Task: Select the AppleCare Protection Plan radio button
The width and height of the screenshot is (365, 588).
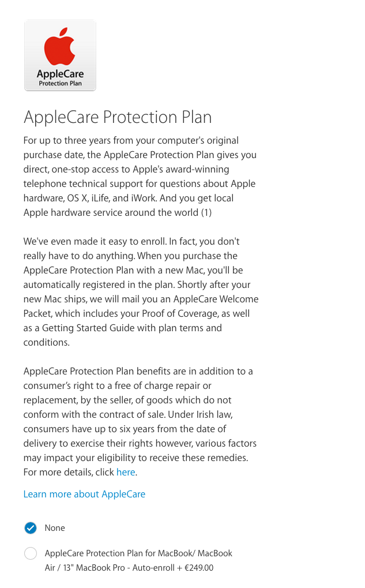Action: pos(31,553)
